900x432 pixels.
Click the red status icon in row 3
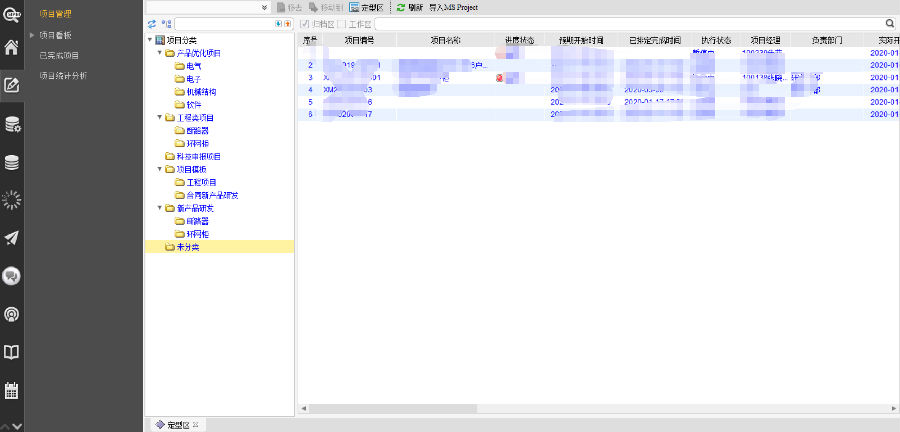(x=499, y=77)
